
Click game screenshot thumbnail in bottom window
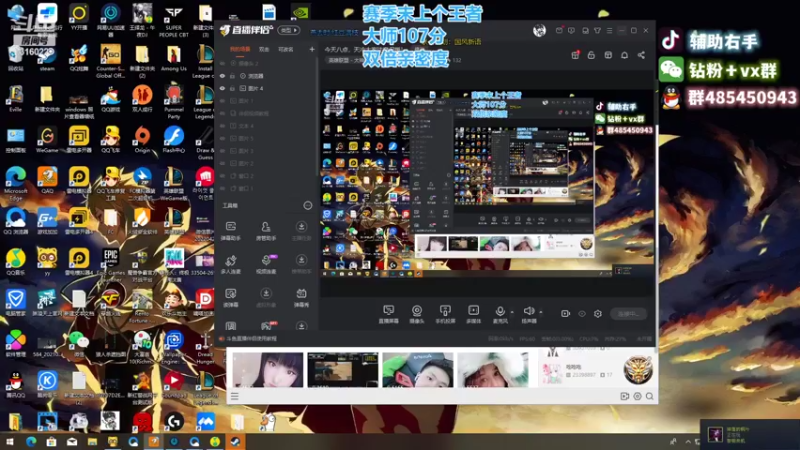(342, 369)
